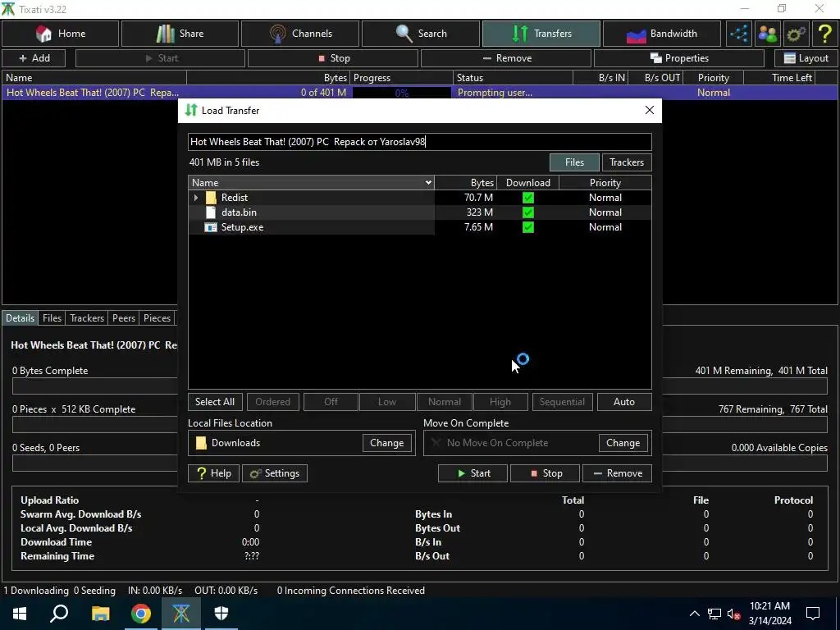Click the 323 M size of data.bin

point(479,212)
